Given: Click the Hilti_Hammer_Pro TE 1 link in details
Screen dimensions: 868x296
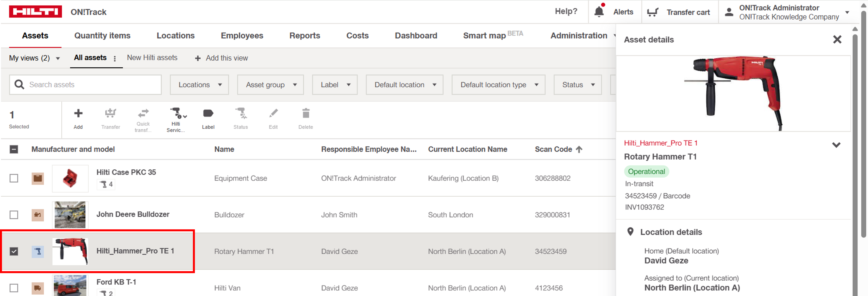Looking at the screenshot, I should point(661,143).
